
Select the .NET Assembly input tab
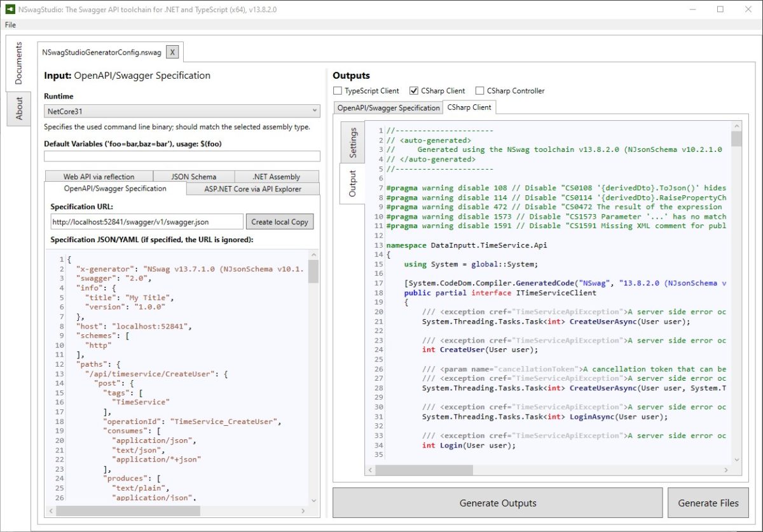(x=276, y=177)
